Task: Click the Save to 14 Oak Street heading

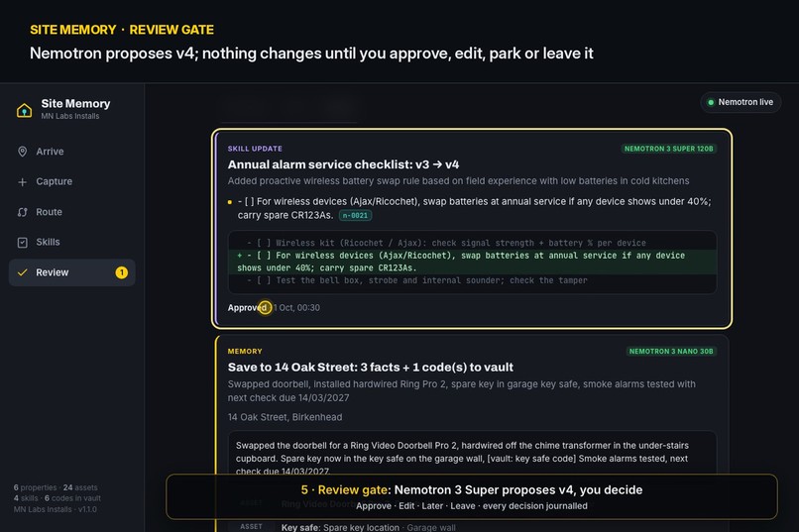Action: point(371,368)
